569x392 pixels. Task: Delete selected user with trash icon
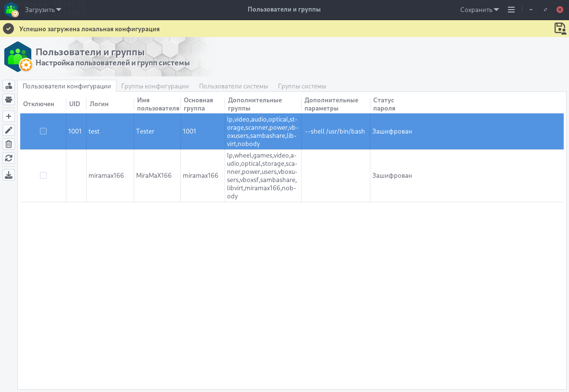9,144
